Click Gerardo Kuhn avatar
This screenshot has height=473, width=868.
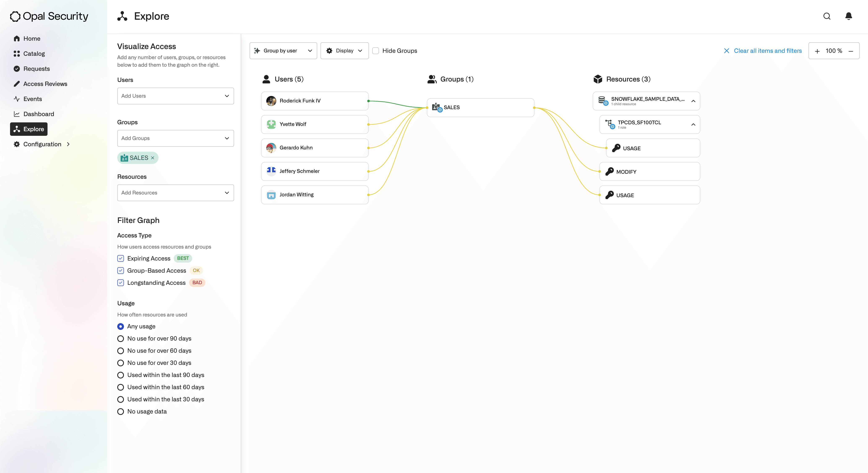pyautogui.click(x=271, y=148)
